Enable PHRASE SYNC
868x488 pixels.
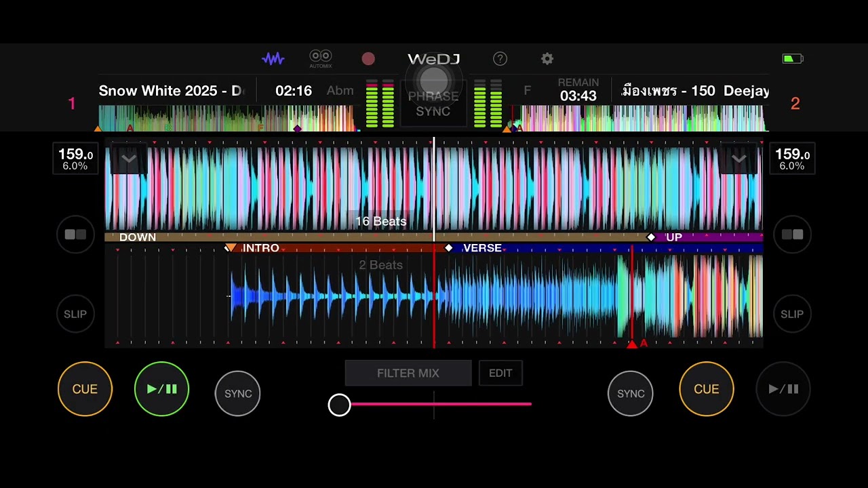(433, 104)
